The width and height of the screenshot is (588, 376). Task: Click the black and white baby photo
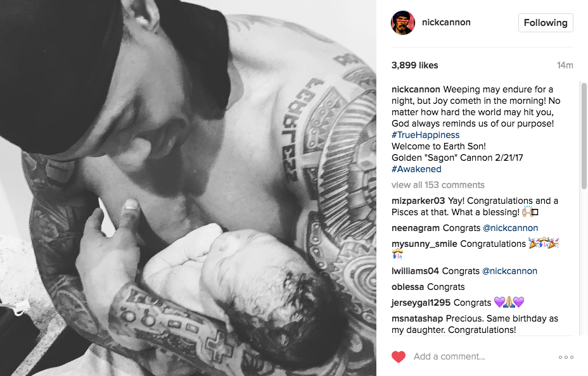click(188, 188)
